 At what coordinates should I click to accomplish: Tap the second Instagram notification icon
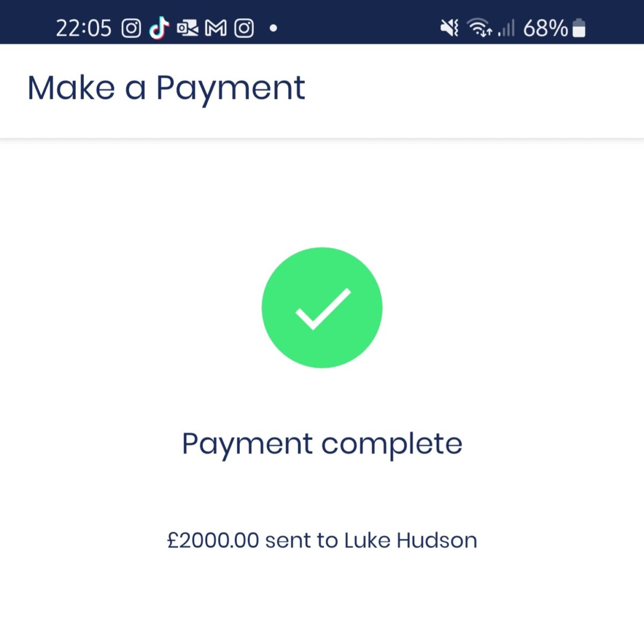pos(244,28)
